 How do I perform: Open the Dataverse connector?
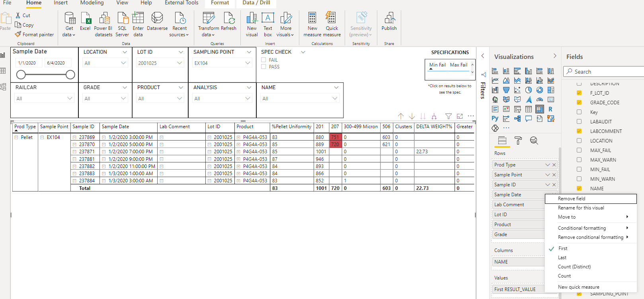[x=157, y=22]
